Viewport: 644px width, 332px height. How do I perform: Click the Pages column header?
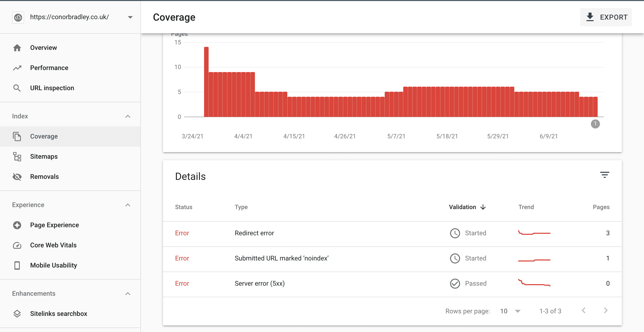(x=601, y=207)
